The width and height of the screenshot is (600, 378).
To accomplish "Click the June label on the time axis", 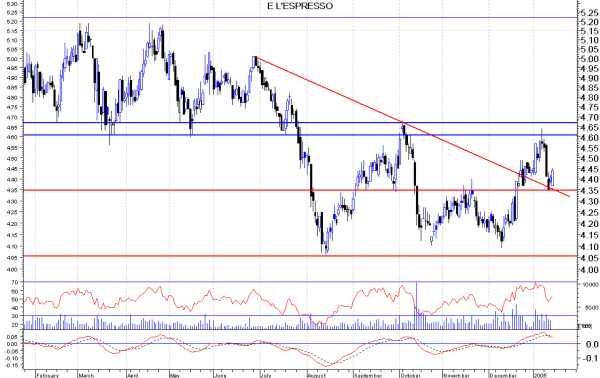I will tap(220, 375).
